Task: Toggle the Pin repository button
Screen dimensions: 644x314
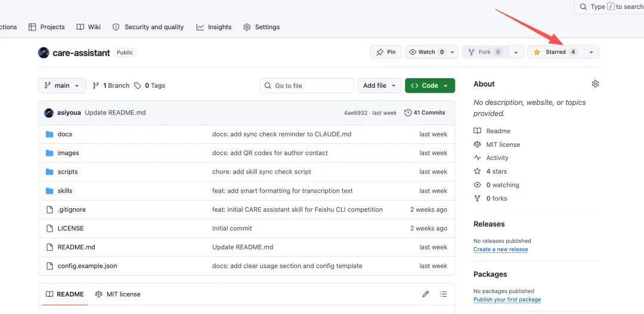Action: pos(386,52)
